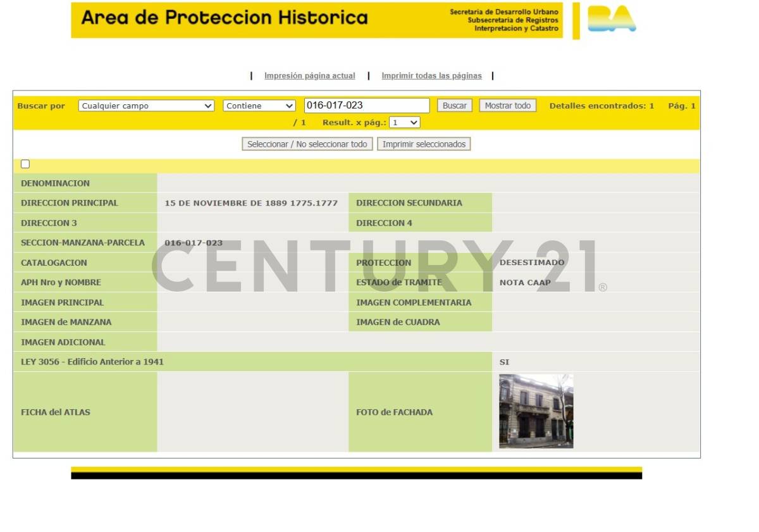Tick the record selection checkbox

[25, 164]
